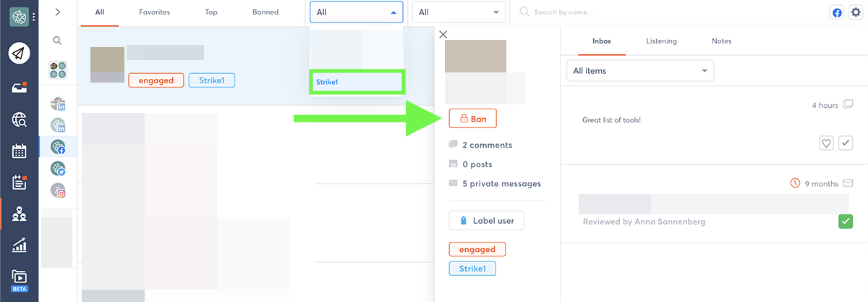Open the second 'All' filter dropdown
Viewport: 868px width, 302px height.
coord(459,12)
